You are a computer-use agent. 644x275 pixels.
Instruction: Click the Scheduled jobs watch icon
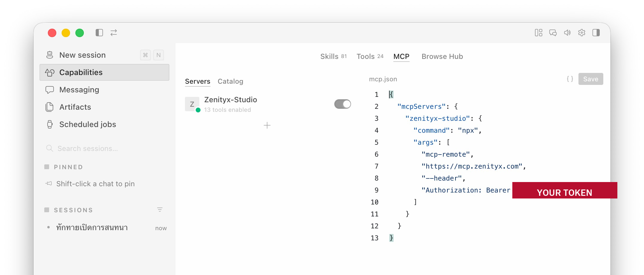click(50, 124)
